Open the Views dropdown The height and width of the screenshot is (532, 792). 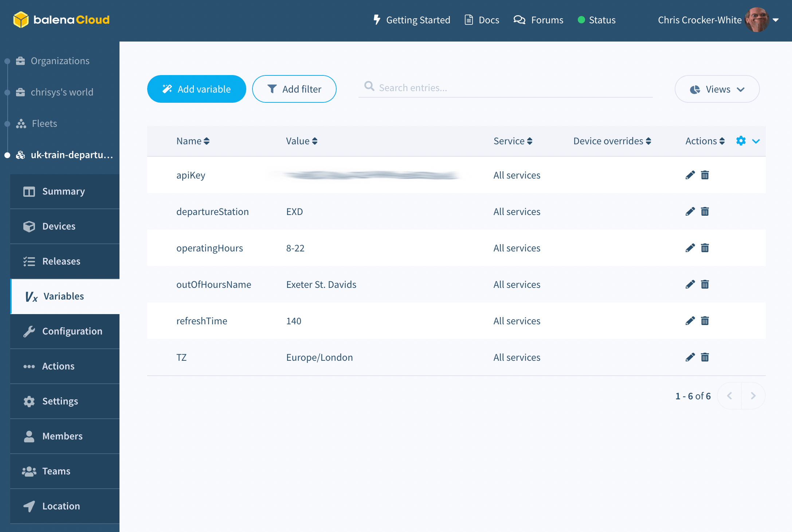[717, 89]
